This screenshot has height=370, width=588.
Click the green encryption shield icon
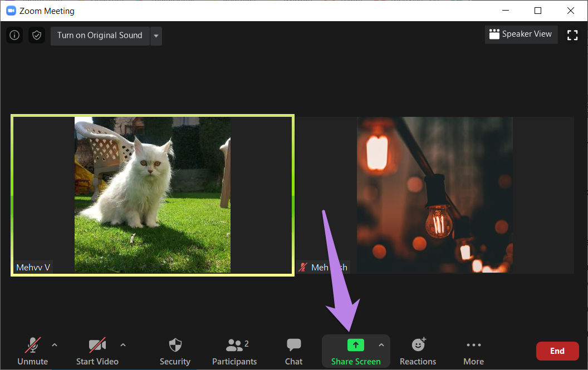[37, 35]
